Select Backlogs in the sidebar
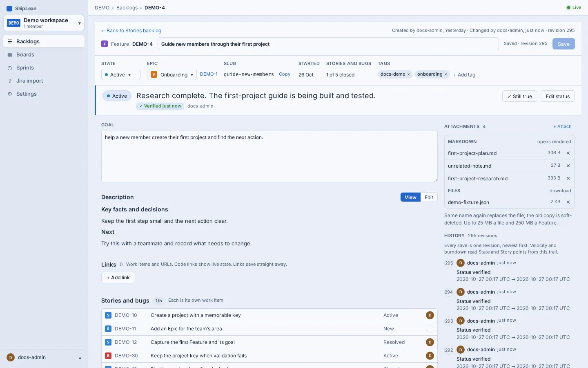 coord(44,41)
